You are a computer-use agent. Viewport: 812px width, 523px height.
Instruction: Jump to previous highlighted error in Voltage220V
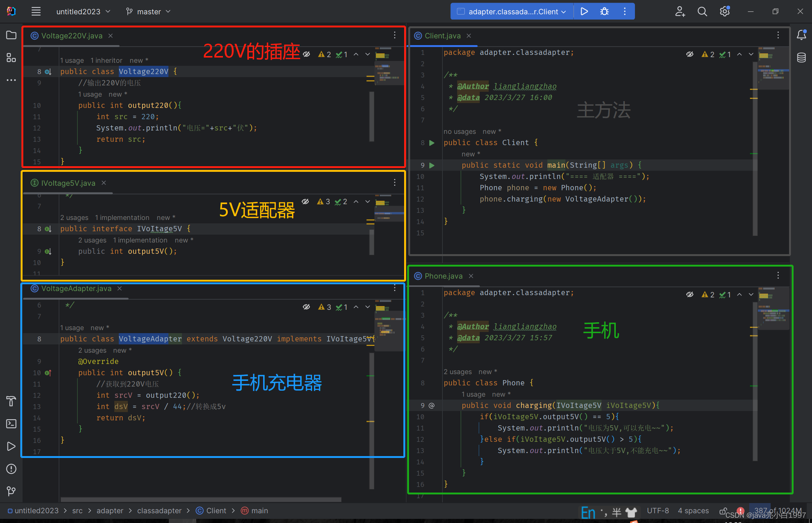[x=356, y=54]
